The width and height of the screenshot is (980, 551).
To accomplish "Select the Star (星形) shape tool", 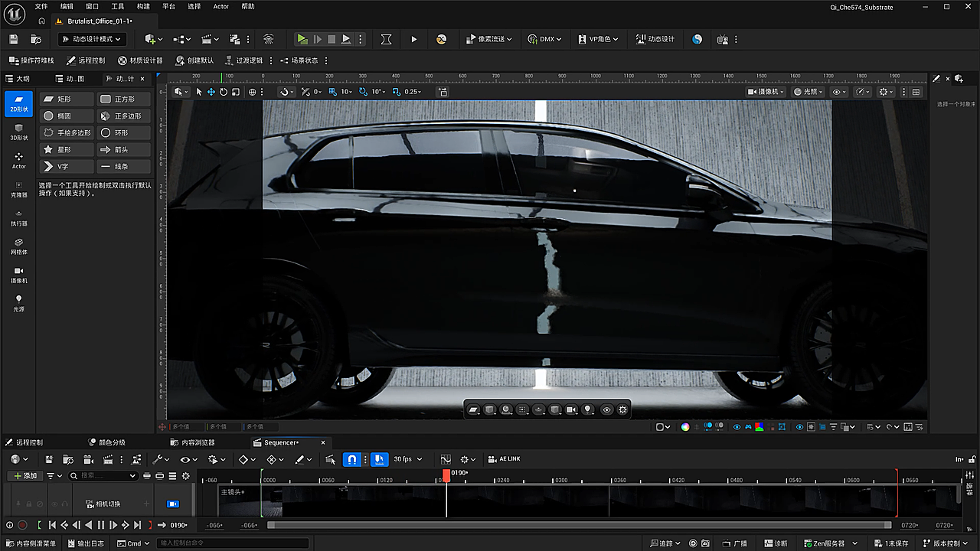I will pyautogui.click(x=66, y=149).
